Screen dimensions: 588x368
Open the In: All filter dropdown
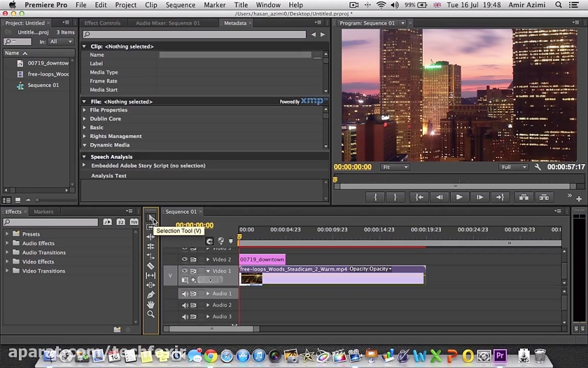coord(61,42)
